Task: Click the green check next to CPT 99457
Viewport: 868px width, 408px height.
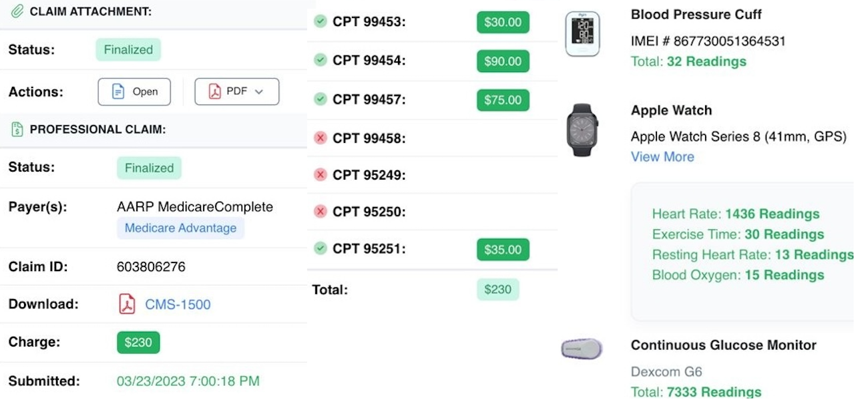Action: [320, 99]
